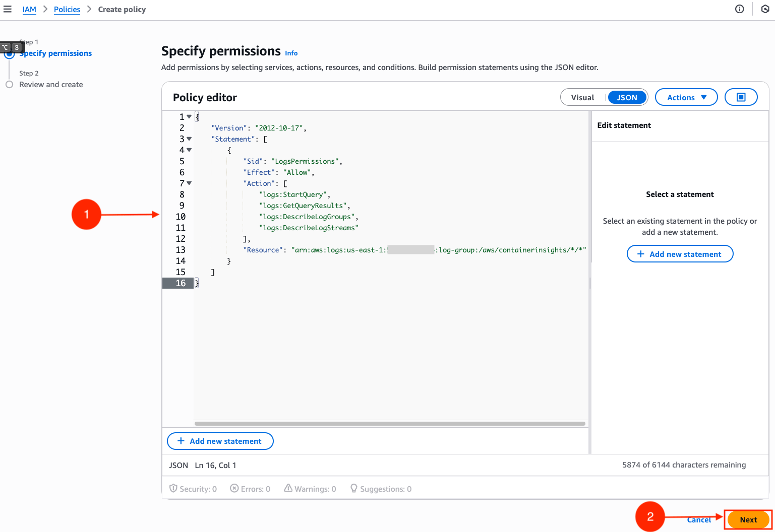The height and width of the screenshot is (532, 775).
Task: Click the "Sid": "LogsPermissions" line
Action: click(292, 161)
